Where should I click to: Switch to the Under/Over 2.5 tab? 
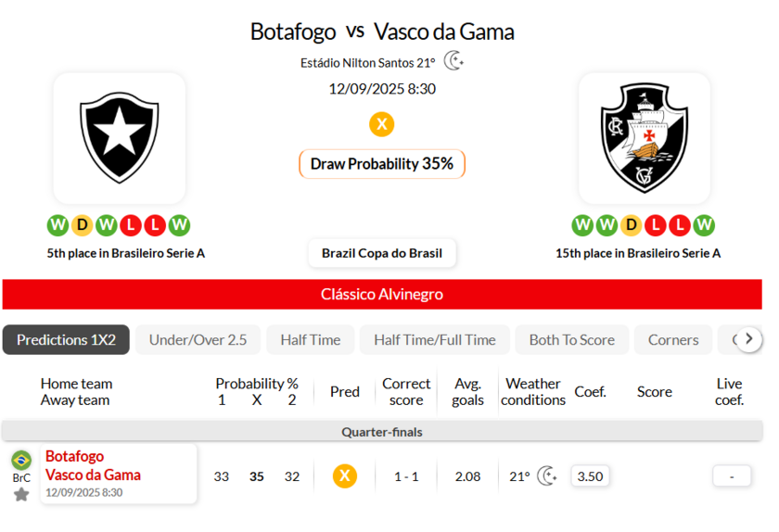click(x=198, y=340)
